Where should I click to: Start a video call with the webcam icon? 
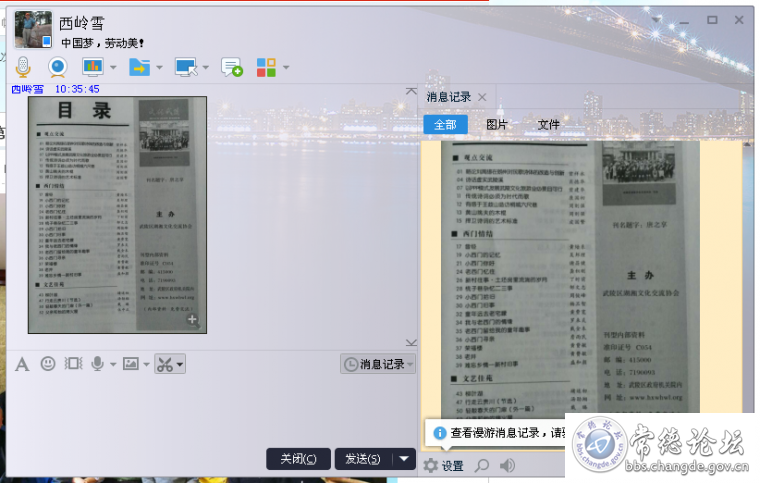[58, 67]
